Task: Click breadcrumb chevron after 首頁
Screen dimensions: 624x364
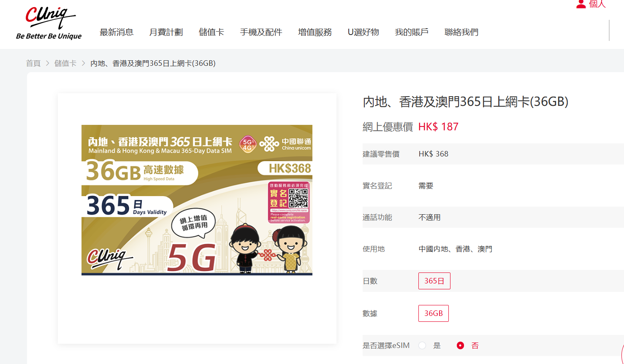Action: tap(48, 63)
